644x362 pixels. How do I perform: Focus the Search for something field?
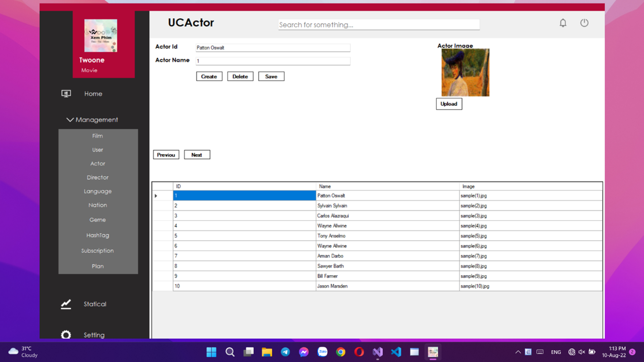tap(379, 25)
